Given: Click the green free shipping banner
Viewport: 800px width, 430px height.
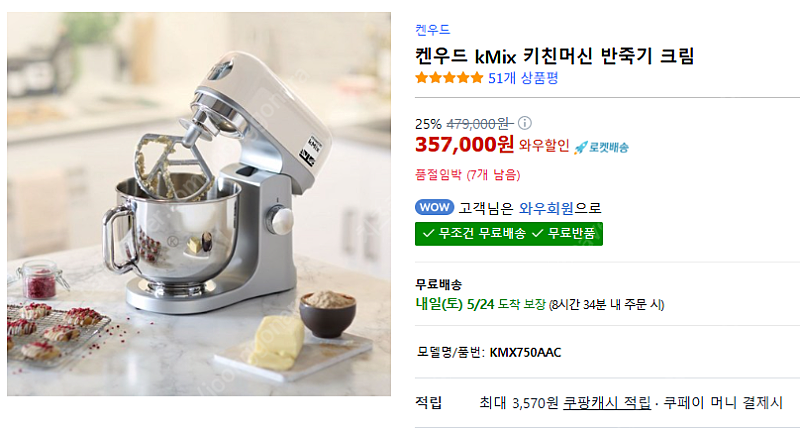Looking at the screenshot, I should click(x=509, y=234).
